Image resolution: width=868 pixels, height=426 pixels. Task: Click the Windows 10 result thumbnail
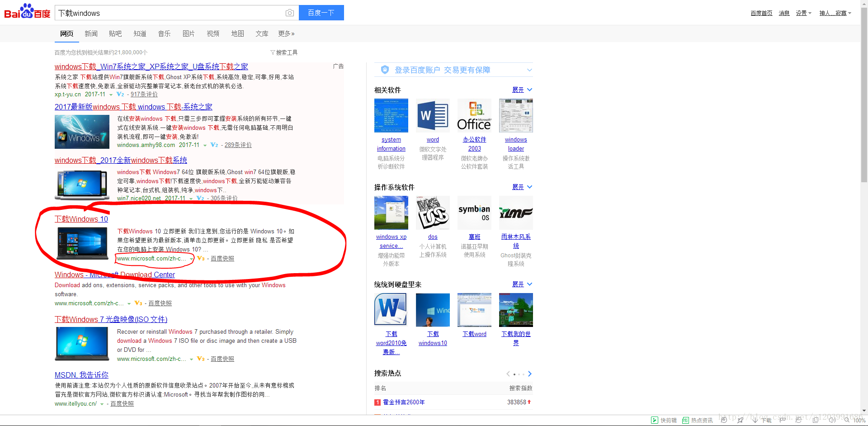click(82, 243)
